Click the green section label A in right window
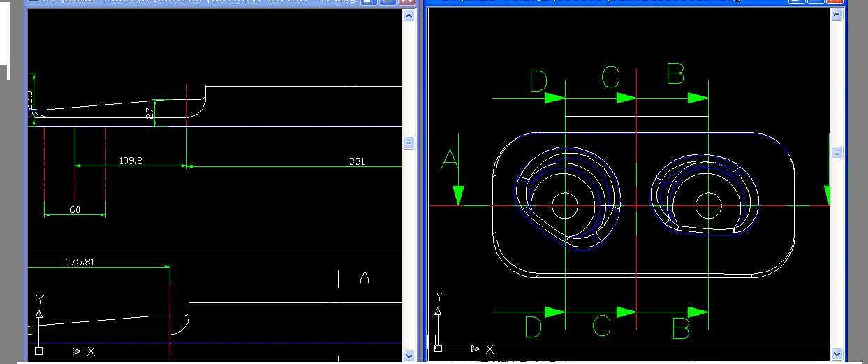868x364 pixels. point(450,160)
